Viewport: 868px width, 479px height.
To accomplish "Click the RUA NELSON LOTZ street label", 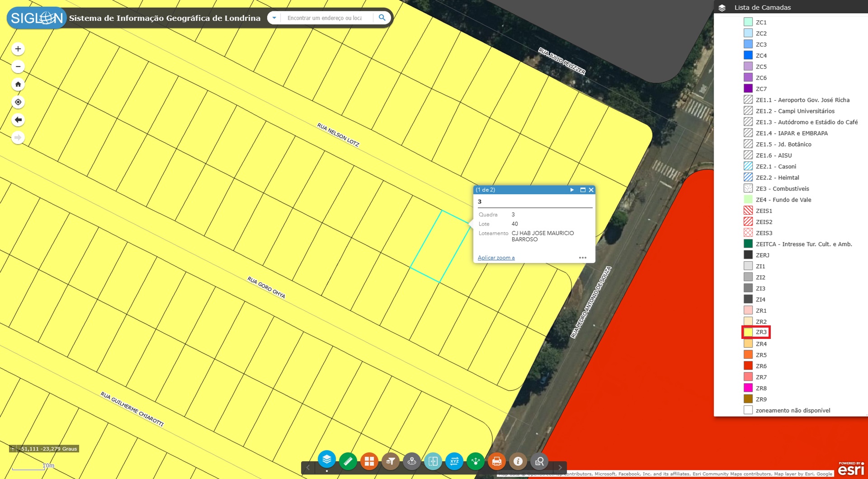I will coord(338,135).
